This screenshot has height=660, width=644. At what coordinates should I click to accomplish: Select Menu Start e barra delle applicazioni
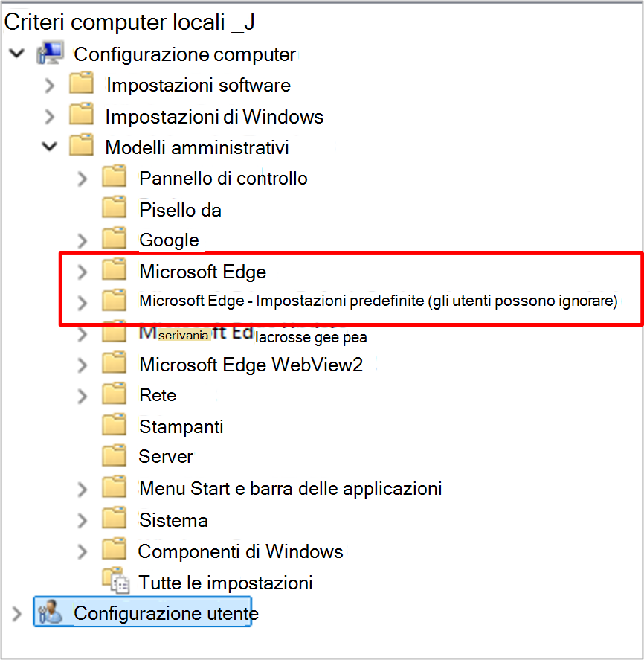pos(290,489)
